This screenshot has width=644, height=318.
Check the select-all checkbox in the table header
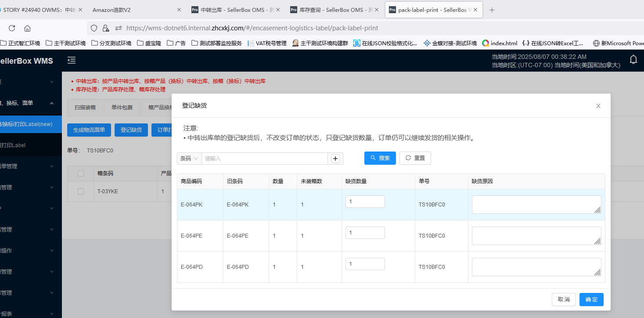81,173
